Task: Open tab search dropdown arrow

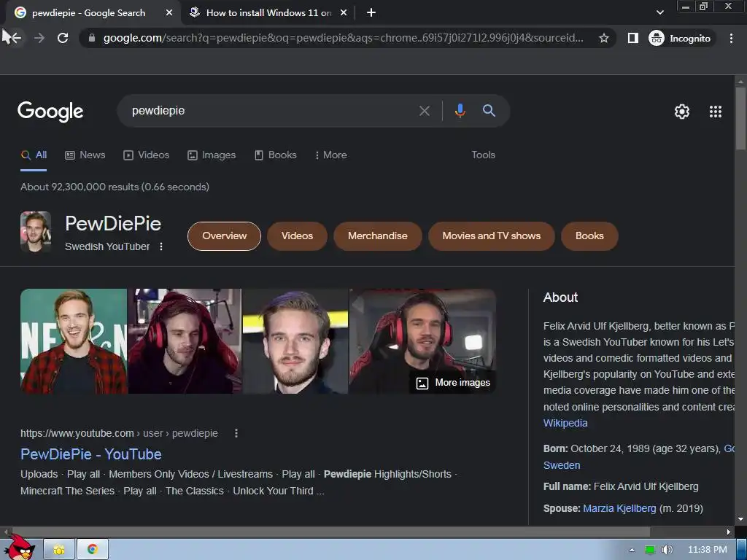Action: [x=659, y=12]
